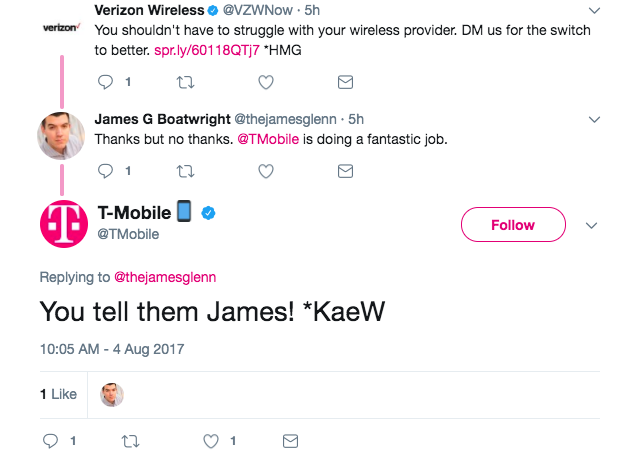Expand options for James G Boatwright's tweet
This screenshot has height=475, width=639.
[595, 120]
